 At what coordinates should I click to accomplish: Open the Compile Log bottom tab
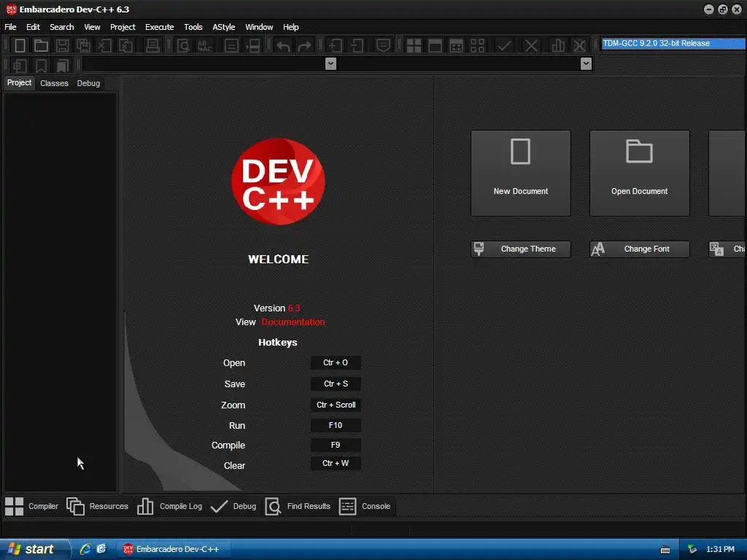[169, 506]
